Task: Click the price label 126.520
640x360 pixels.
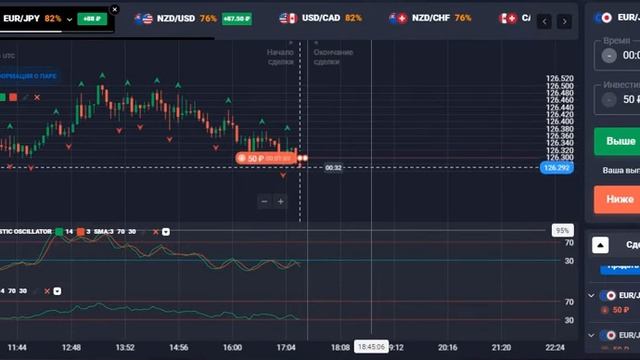Action: [560, 78]
